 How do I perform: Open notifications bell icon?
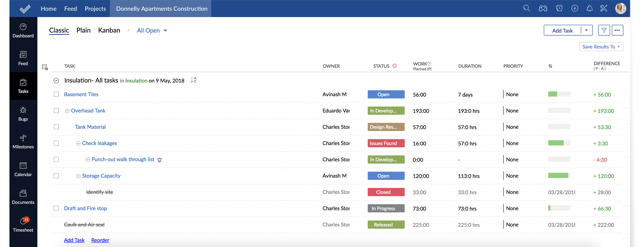click(589, 8)
